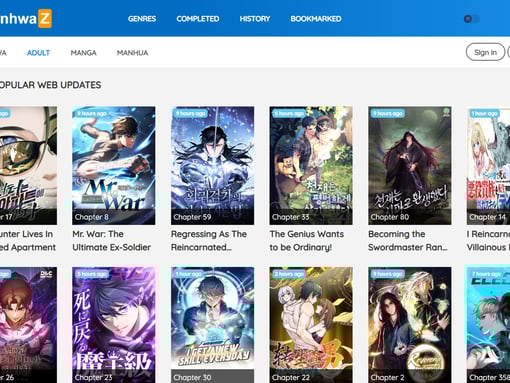Switch to the MANHUA tab
This screenshot has height=383, width=510.
pyautogui.click(x=132, y=53)
